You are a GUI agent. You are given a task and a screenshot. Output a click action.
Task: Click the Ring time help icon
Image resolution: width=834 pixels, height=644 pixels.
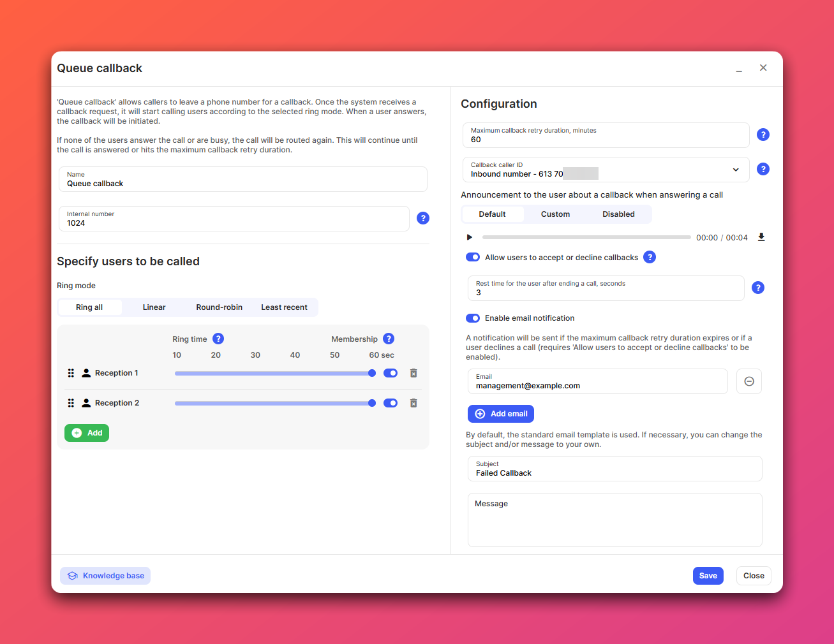pos(218,339)
